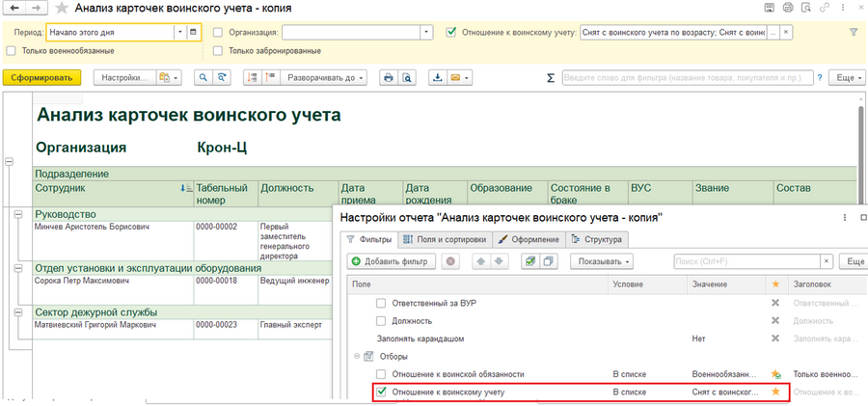Click the print icon in report toolbar
This screenshot has width=868, height=406.
tap(388, 77)
